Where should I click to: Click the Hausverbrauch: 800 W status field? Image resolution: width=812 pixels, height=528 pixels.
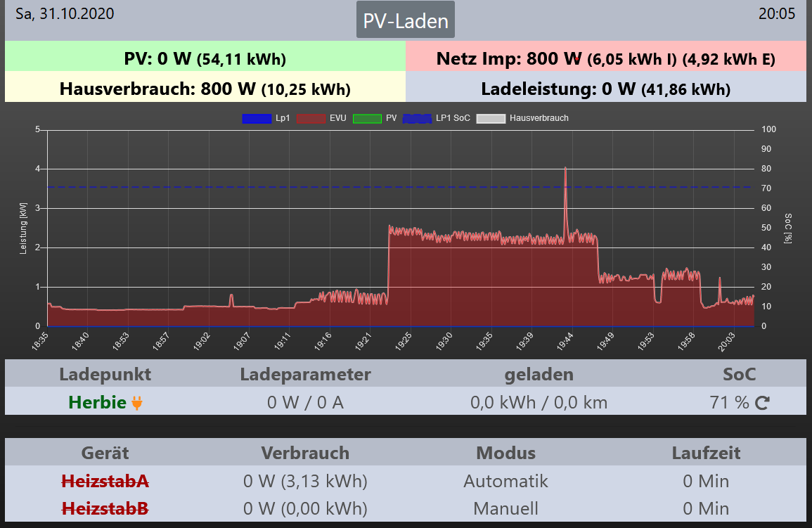[205, 86]
